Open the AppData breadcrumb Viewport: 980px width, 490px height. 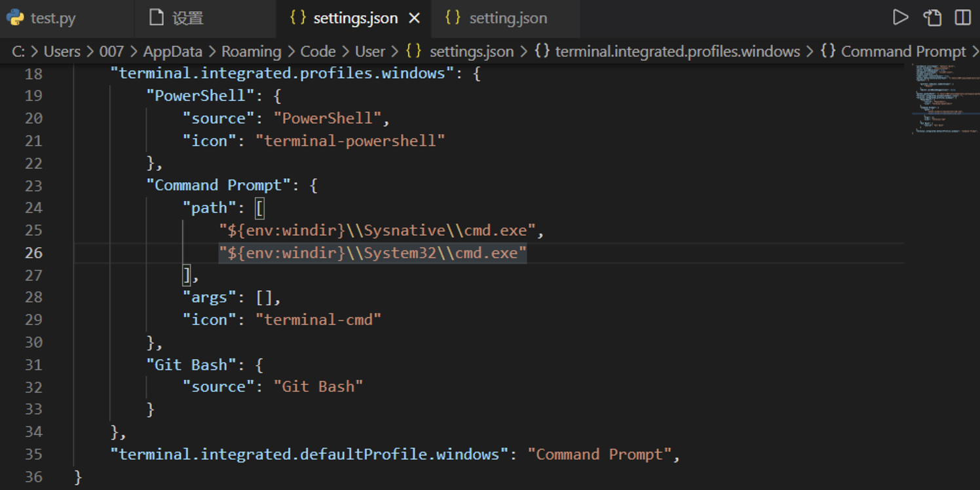pos(172,51)
